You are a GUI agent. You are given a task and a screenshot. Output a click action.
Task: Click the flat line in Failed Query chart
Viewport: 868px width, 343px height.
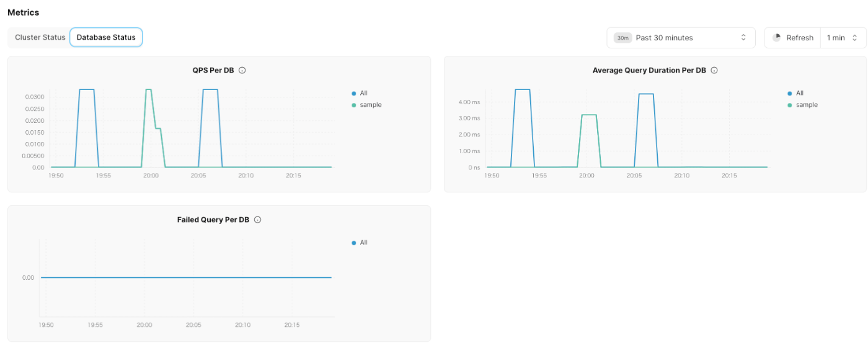186,277
